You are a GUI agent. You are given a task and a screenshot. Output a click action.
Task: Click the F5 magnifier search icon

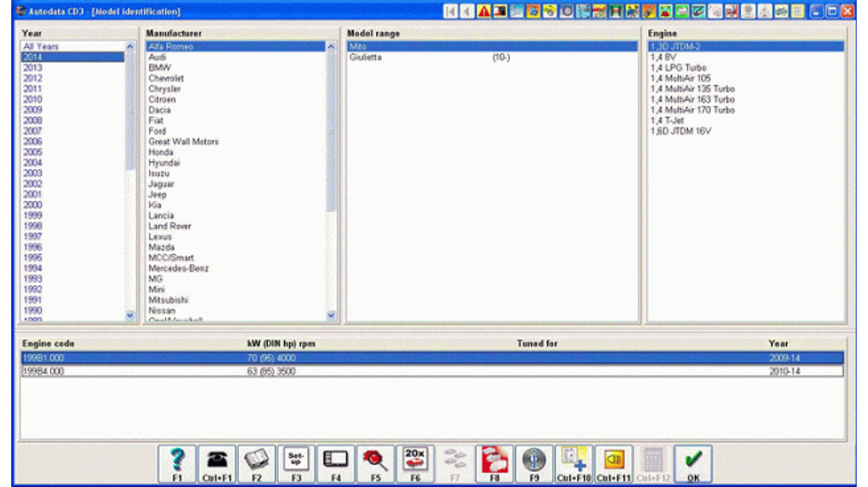376,464
